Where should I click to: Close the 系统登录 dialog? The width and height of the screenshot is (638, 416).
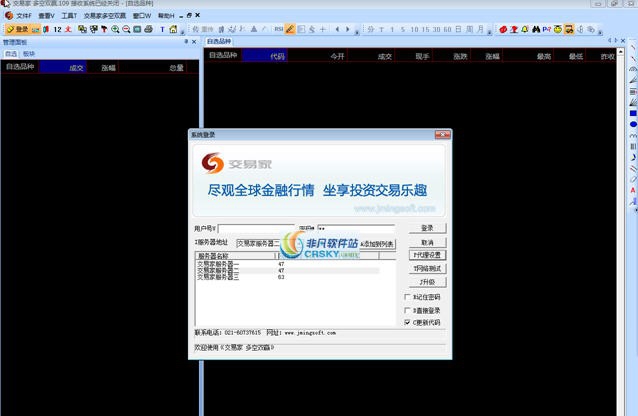(442, 134)
